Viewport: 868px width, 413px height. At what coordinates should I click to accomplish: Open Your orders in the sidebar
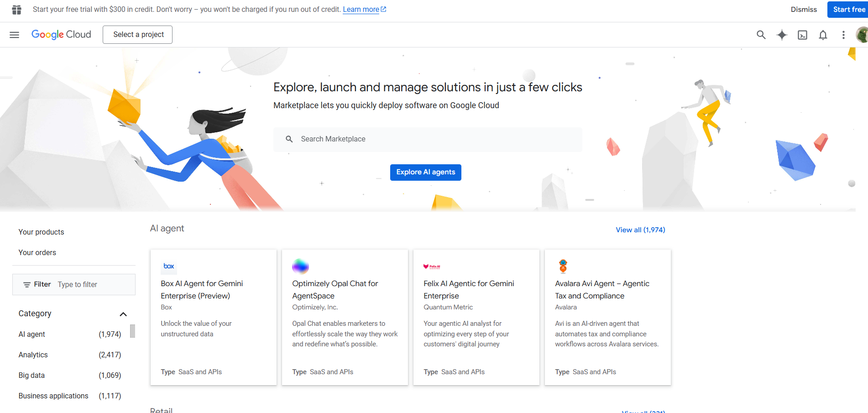coord(37,253)
